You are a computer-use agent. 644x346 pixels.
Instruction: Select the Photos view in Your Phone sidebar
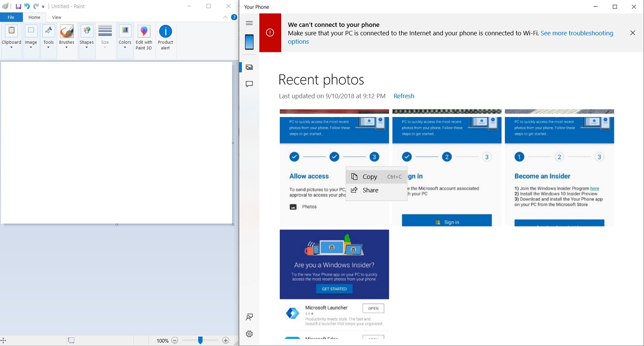249,67
